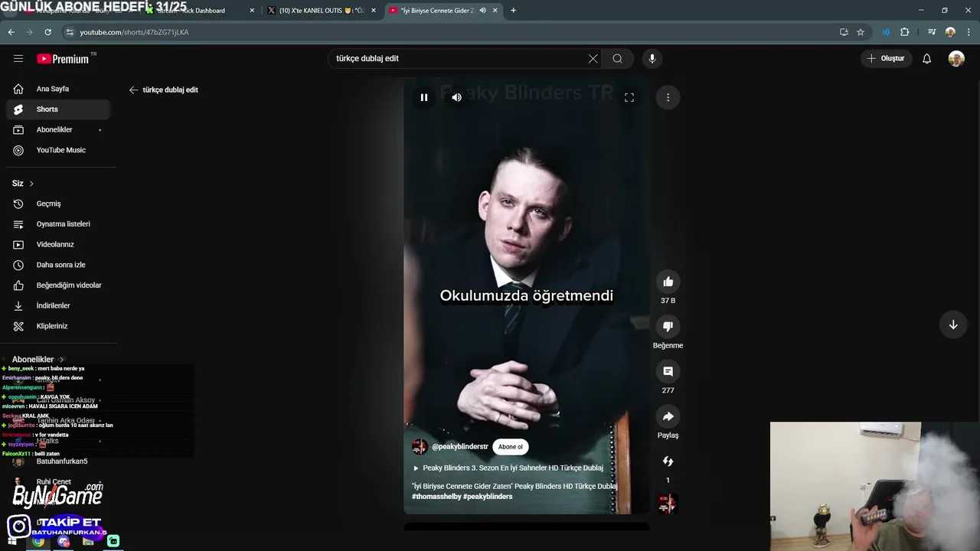
Task: Open Ana Sayfa in sidebar
Action: click(x=58, y=89)
